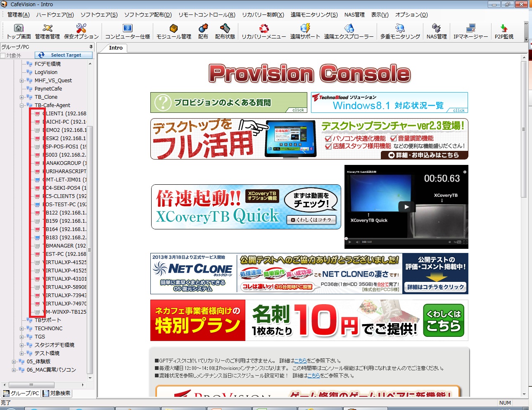Screen dimensions: 532x410
Task: Click the FCデモ環境 group icon
Action: 29,64
